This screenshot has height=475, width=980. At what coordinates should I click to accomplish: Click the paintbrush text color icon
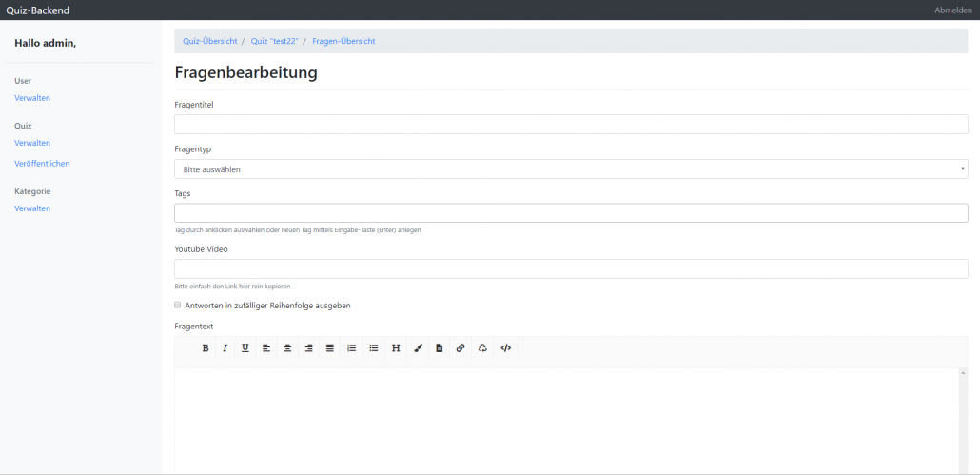click(x=418, y=348)
